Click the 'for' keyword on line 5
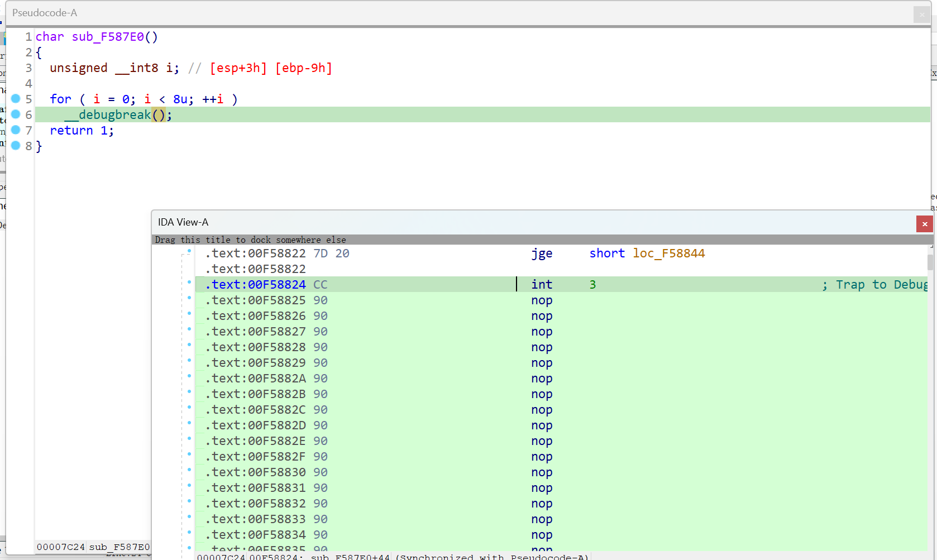Viewport: 937px width, 560px height. (60, 99)
